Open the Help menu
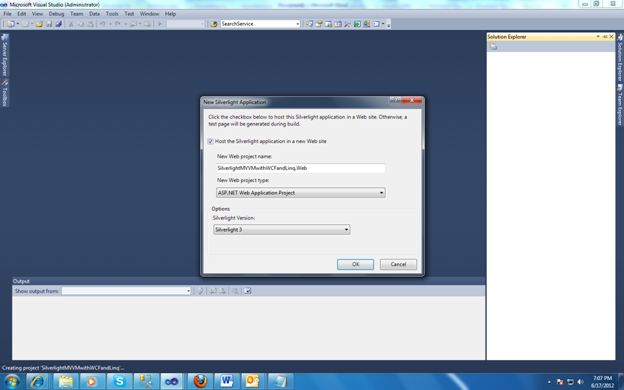Image resolution: width=624 pixels, height=390 pixels. click(x=170, y=14)
